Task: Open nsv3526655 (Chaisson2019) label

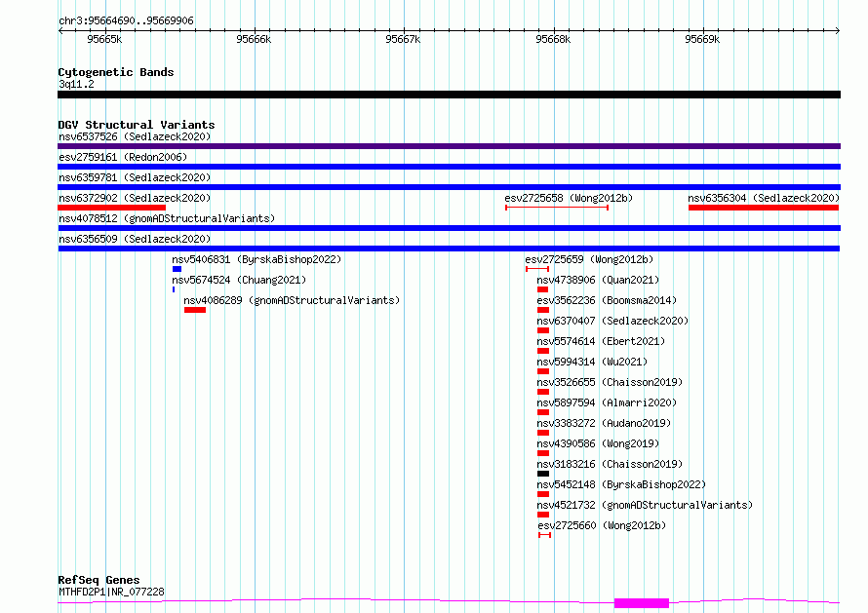Action: [610, 382]
